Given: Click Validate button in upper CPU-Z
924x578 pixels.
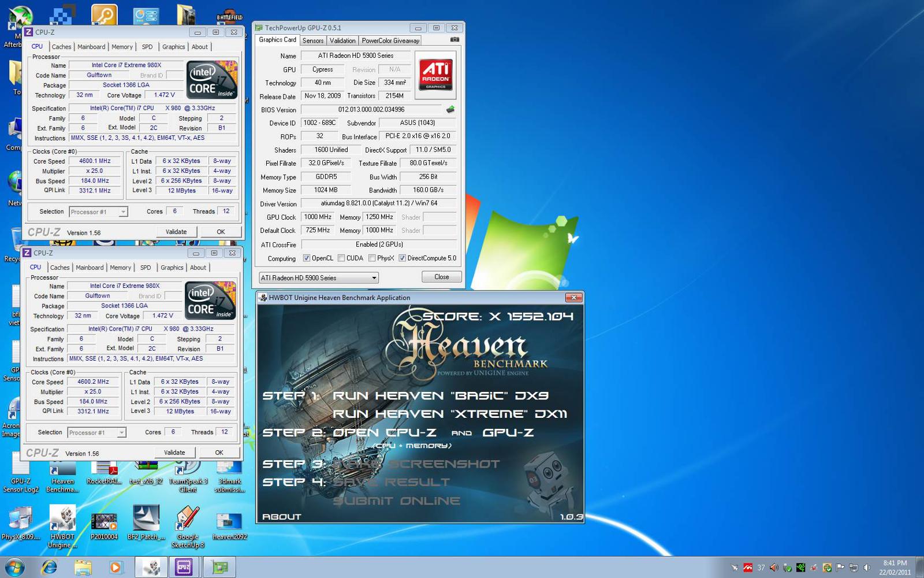Looking at the screenshot, I should click(177, 232).
